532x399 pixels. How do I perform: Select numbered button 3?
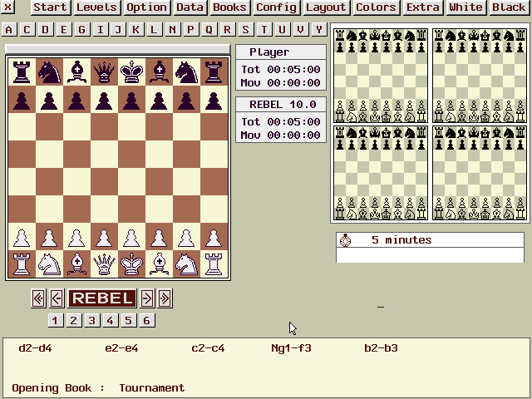point(92,320)
